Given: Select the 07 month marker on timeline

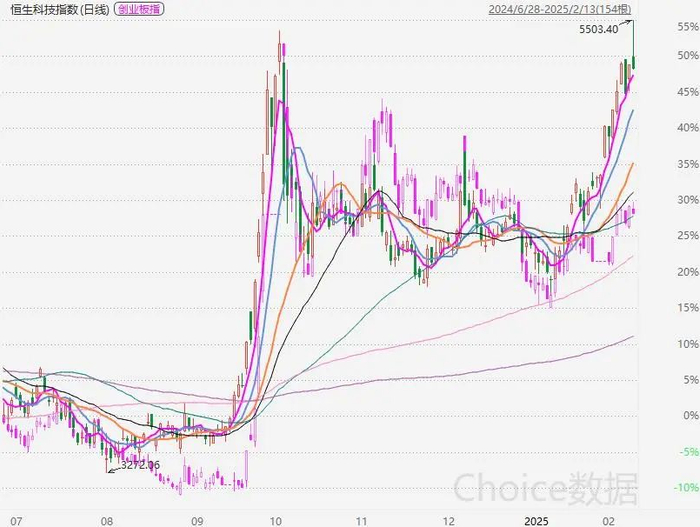Looking at the screenshot, I should pyautogui.click(x=16, y=521).
